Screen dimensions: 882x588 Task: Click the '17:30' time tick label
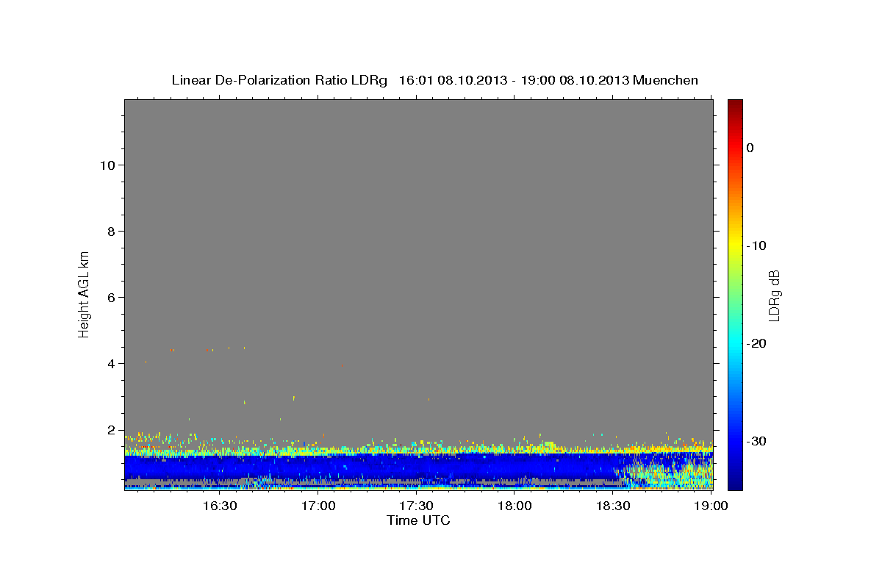417,506
